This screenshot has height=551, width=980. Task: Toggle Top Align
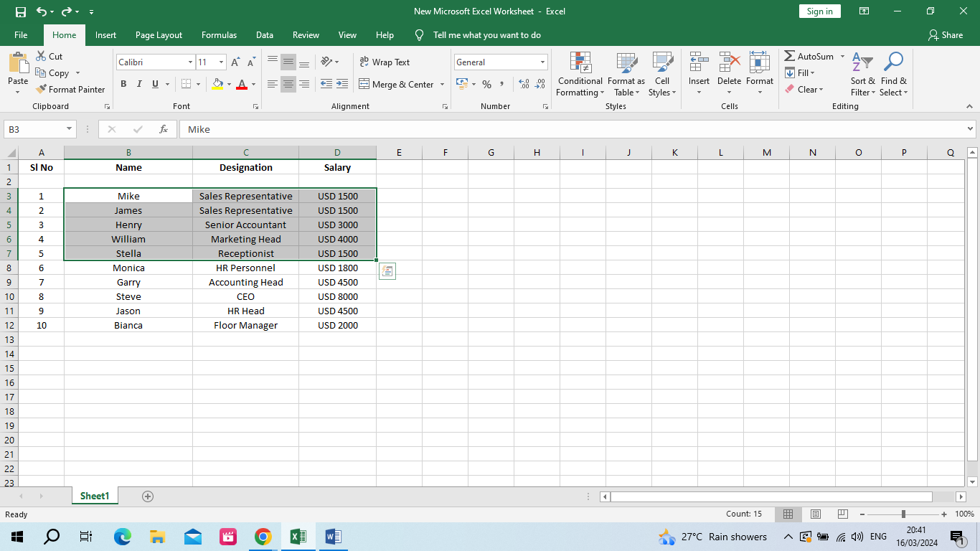tap(273, 62)
